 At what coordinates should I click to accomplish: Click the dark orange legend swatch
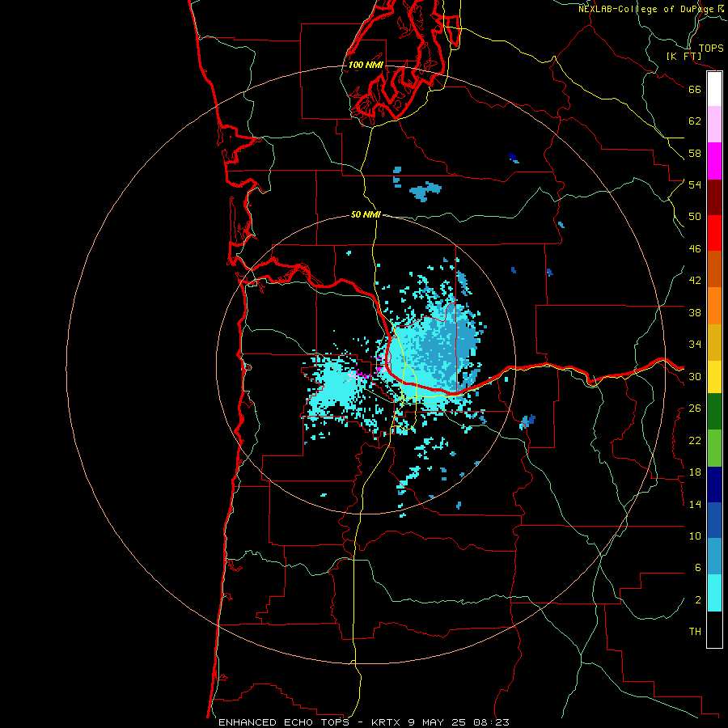pyautogui.click(x=714, y=269)
